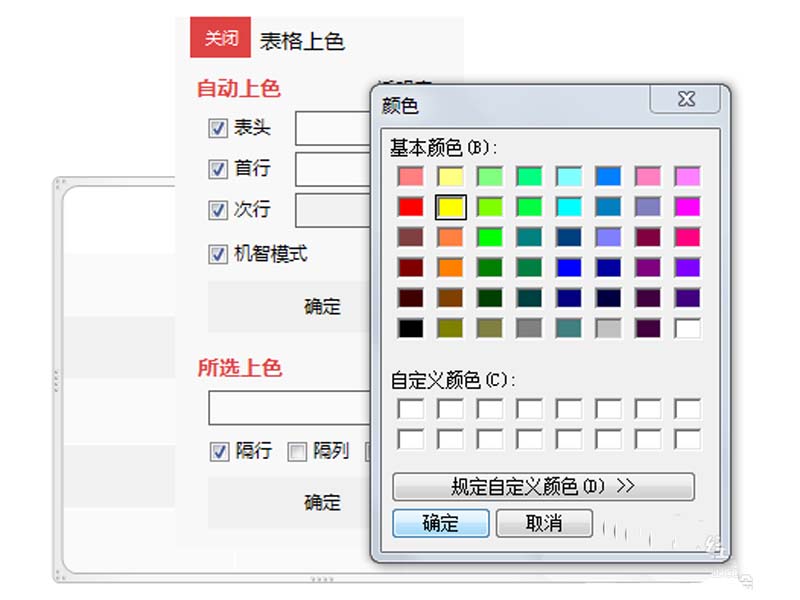This screenshot has height=600, width=800.
Task: Pick the pure blue color swatch
Action: pyautogui.click(x=569, y=267)
